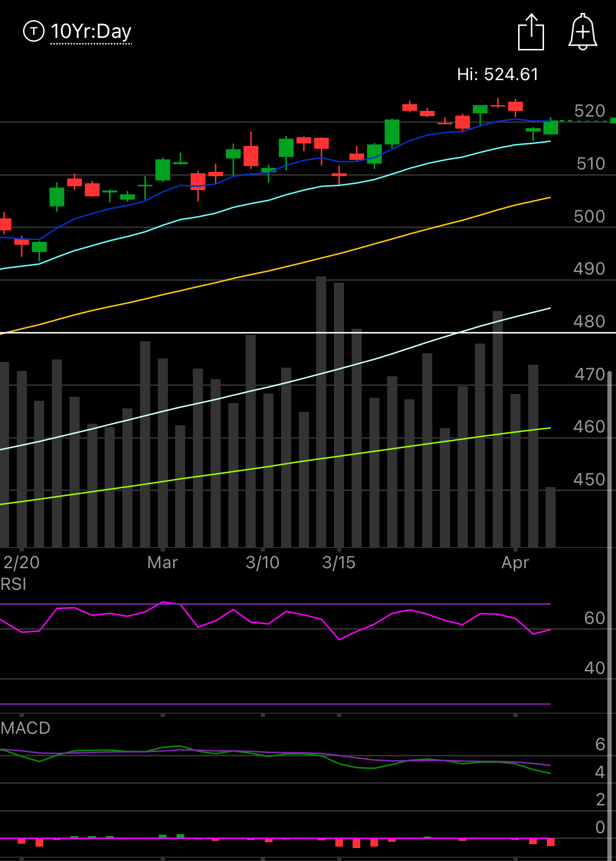Tap the 3/10 date axis label
The width and height of the screenshot is (616, 861).
(262, 562)
